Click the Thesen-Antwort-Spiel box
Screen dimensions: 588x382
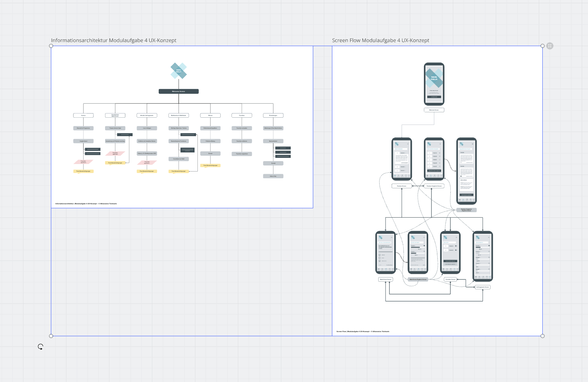tap(115, 128)
